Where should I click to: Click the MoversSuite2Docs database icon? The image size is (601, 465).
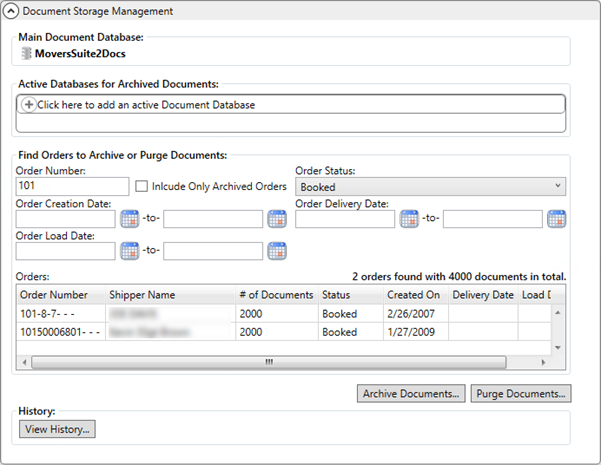point(27,54)
